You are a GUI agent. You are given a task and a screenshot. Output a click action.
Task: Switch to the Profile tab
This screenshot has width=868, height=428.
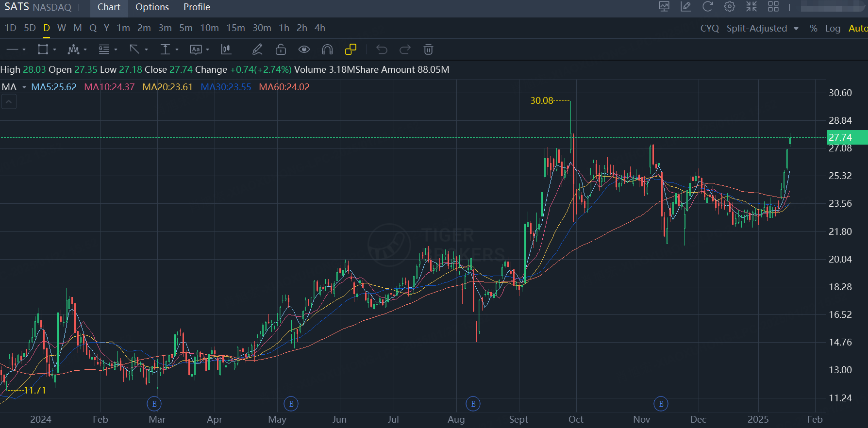197,7
